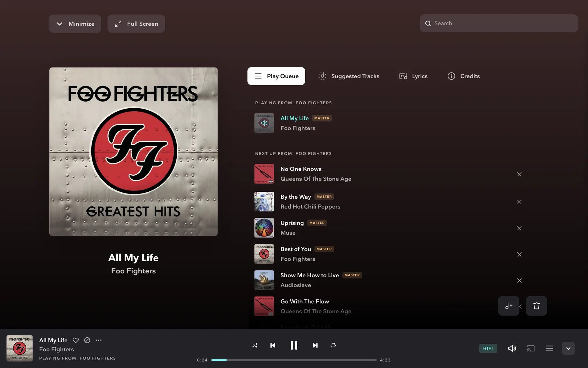Open the HIFI quality selector
Screen dimensions: 588x368
point(488,348)
